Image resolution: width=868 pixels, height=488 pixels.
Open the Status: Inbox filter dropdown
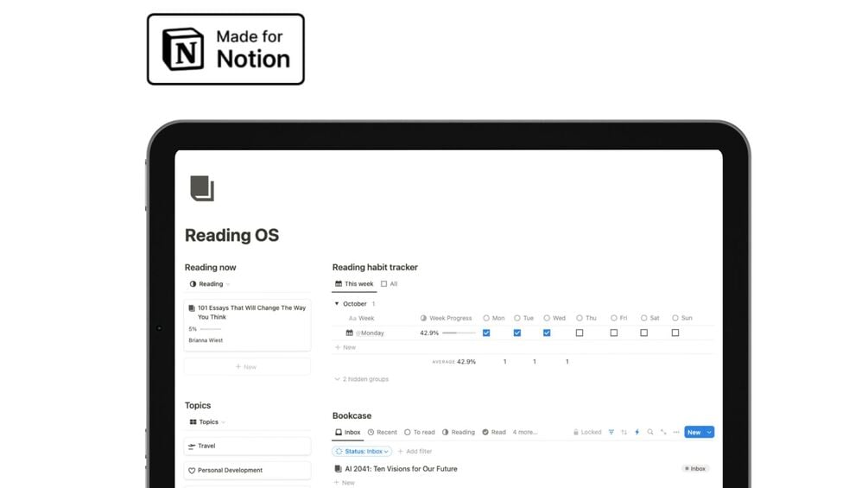362,452
